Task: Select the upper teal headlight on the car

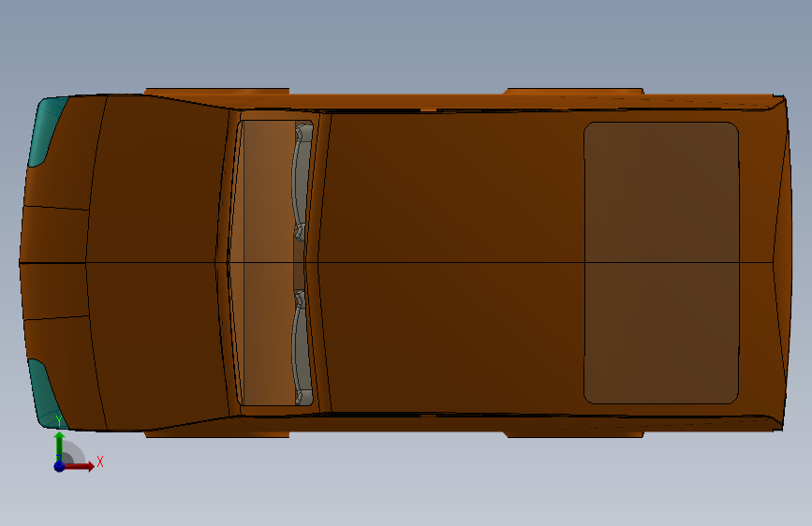Action: 47,130
